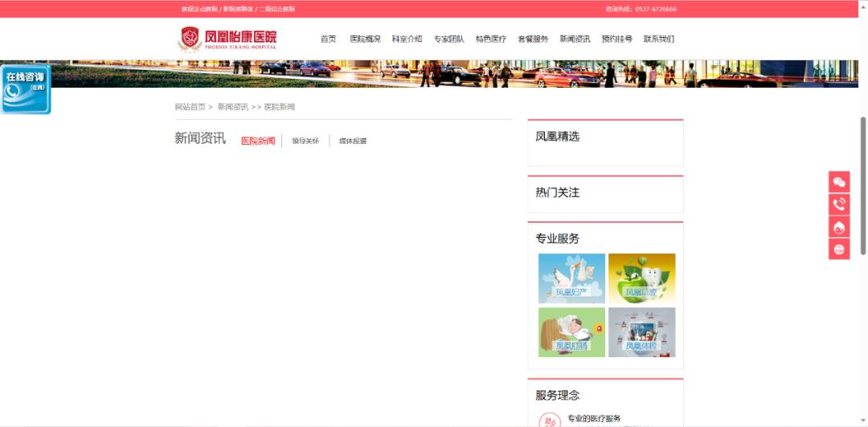The image size is (868, 427).
Task: Click the hotline number 0537-6726666
Action: pos(656,9)
